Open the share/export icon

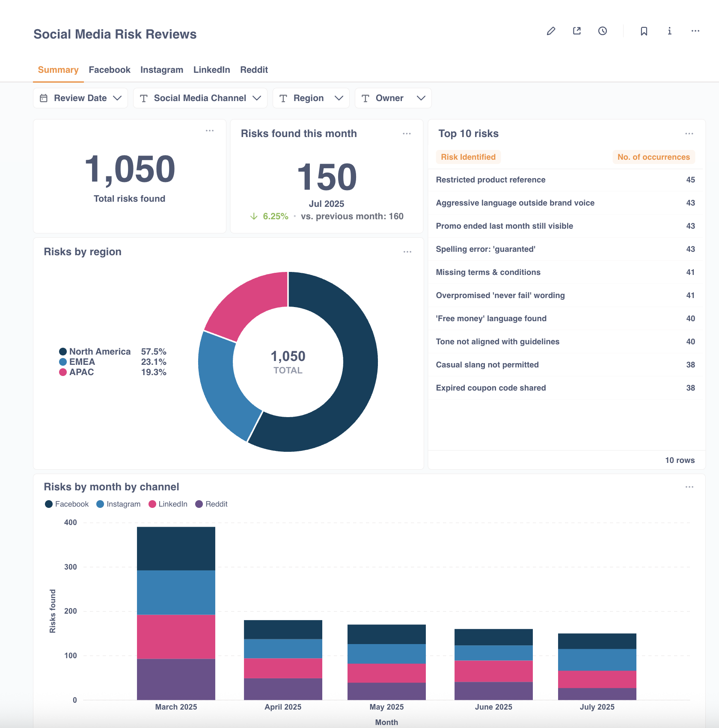577,31
